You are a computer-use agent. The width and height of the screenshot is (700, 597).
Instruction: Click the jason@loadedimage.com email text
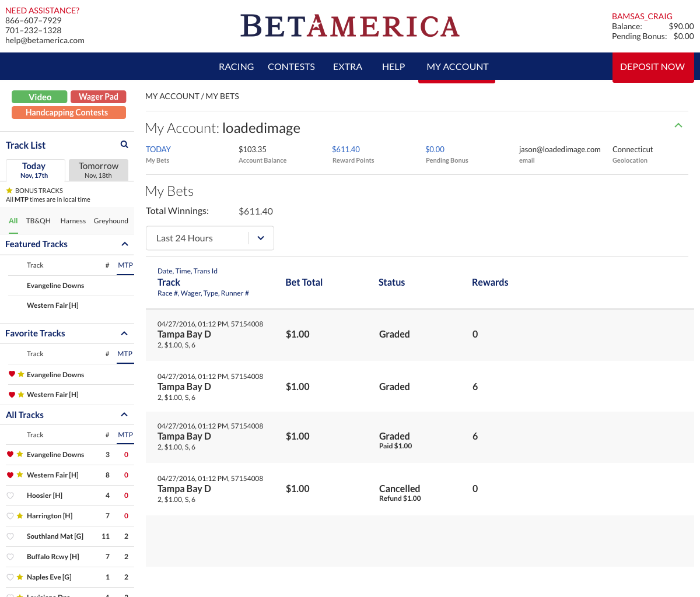(x=559, y=149)
